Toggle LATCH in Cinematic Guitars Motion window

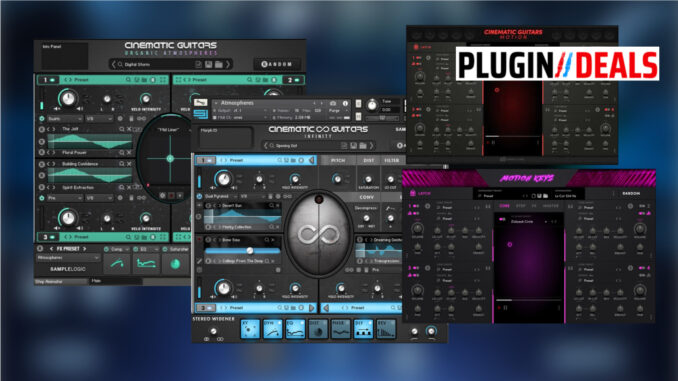(x=422, y=47)
